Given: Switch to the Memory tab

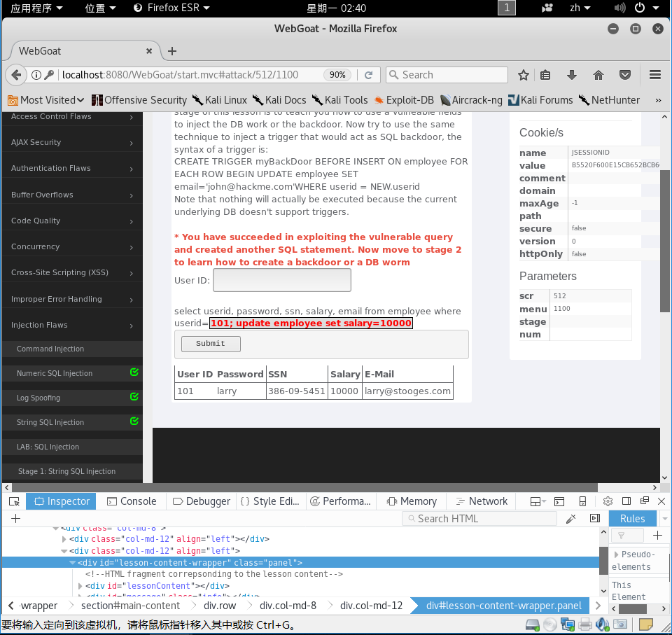Looking at the screenshot, I should click(412, 501).
